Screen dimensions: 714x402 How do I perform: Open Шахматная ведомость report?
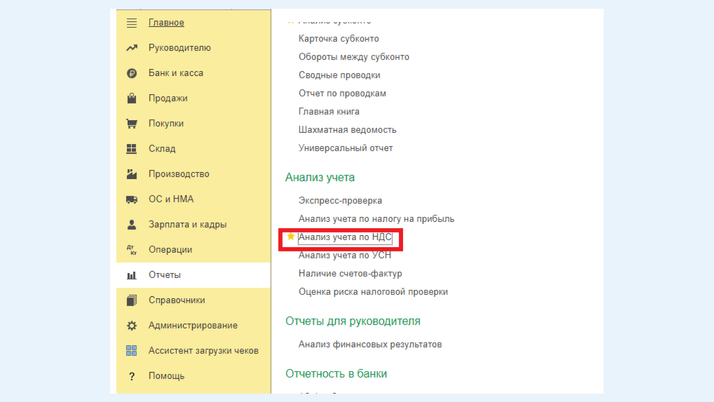[x=347, y=130]
